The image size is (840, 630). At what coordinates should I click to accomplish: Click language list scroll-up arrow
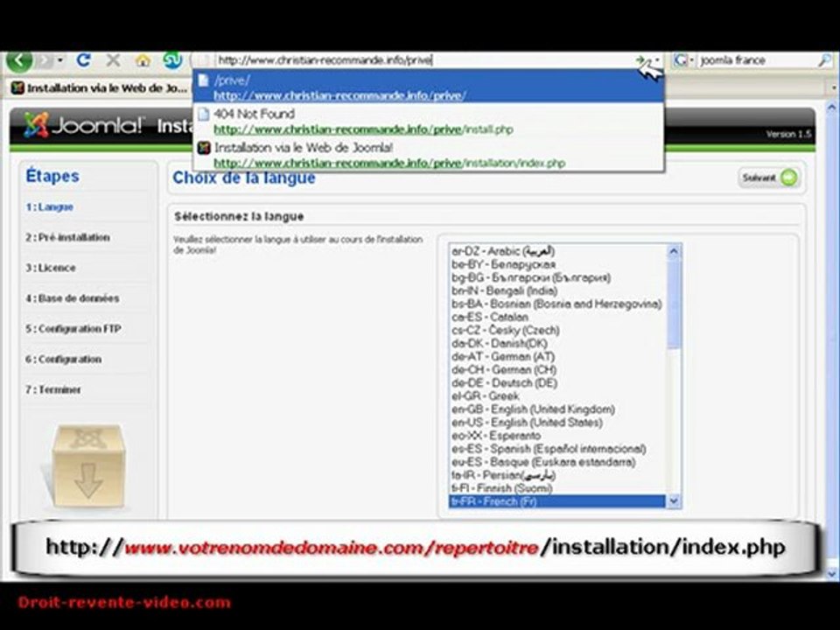point(674,251)
